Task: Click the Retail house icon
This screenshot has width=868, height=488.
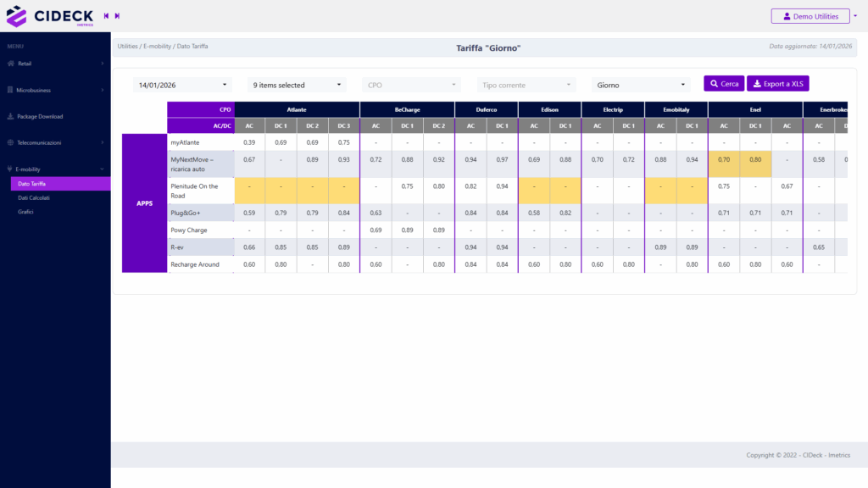Action: click(10, 64)
